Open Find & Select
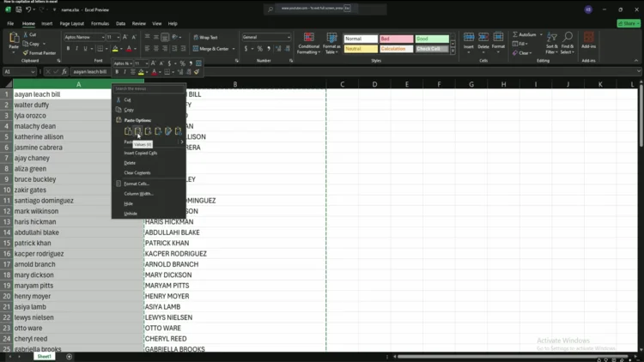 tap(568, 43)
